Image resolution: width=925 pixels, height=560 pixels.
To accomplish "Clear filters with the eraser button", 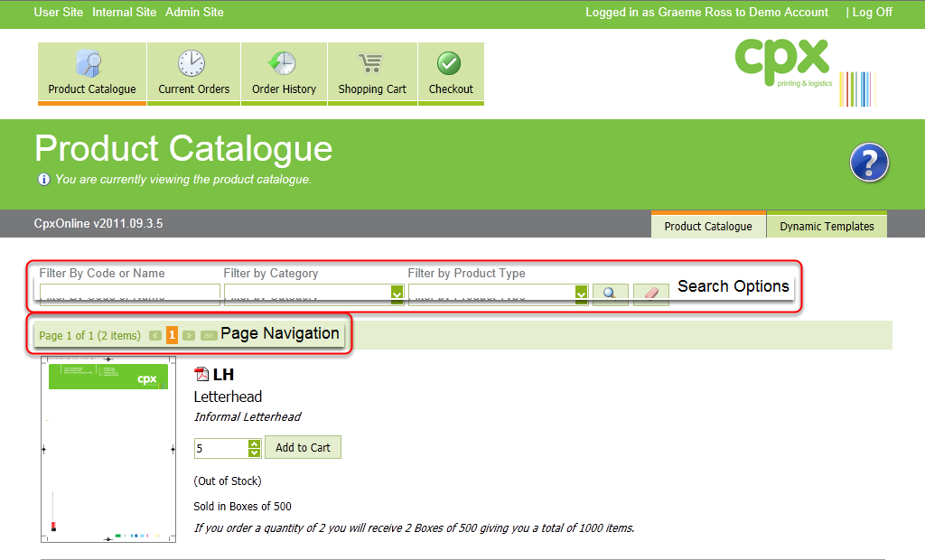I will pyautogui.click(x=650, y=294).
